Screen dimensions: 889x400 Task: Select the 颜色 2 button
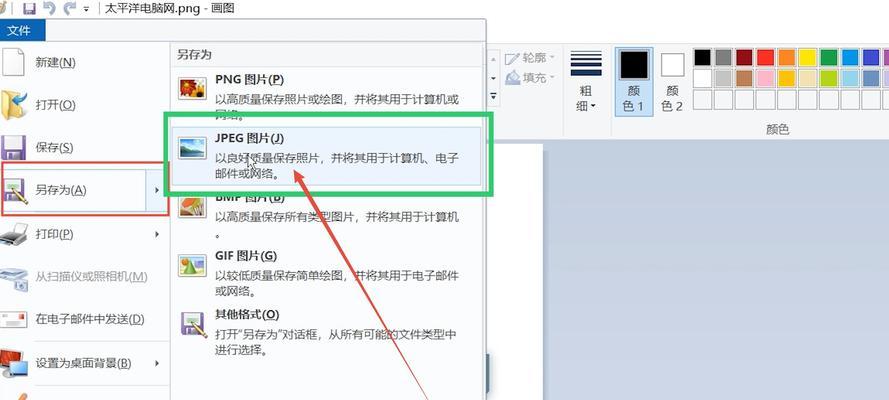pos(672,81)
